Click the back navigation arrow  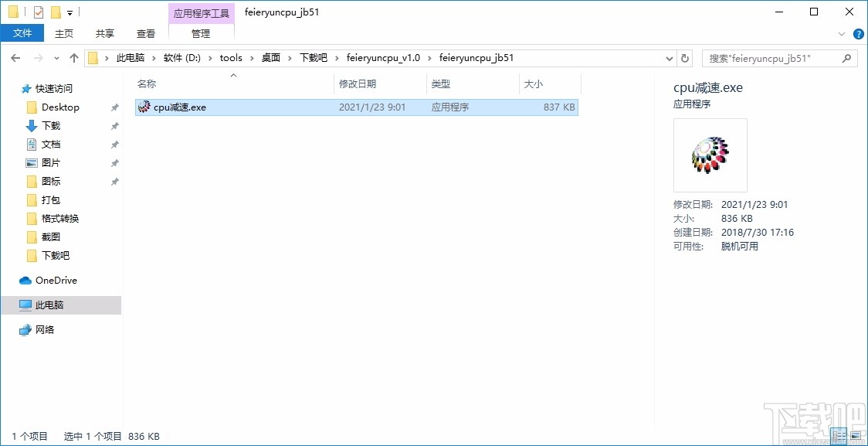click(15, 58)
